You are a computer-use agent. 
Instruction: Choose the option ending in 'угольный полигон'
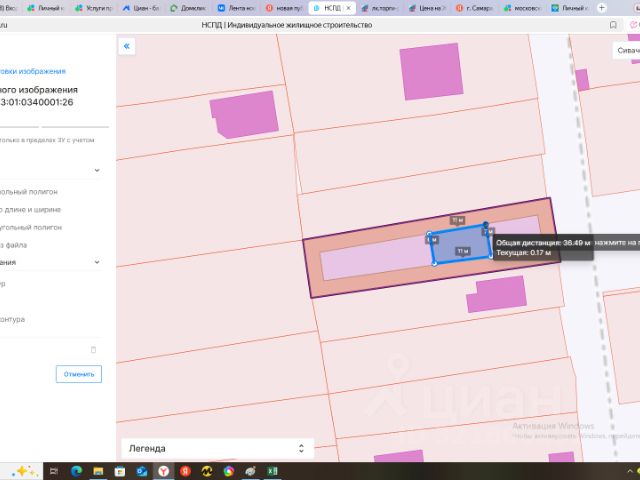click(31, 227)
